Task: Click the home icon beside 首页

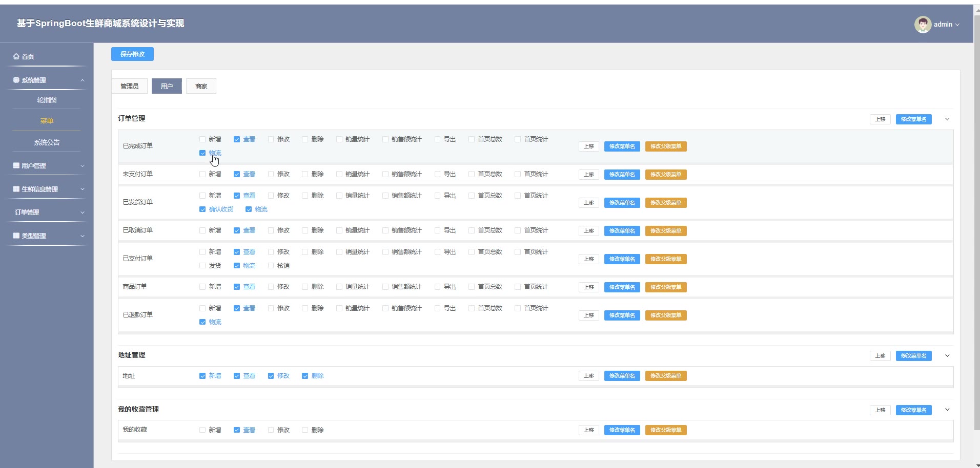Action: tap(16, 56)
